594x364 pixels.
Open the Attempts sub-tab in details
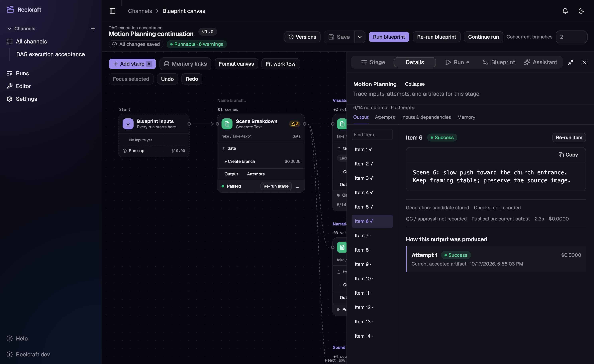click(x=385, y=117)
